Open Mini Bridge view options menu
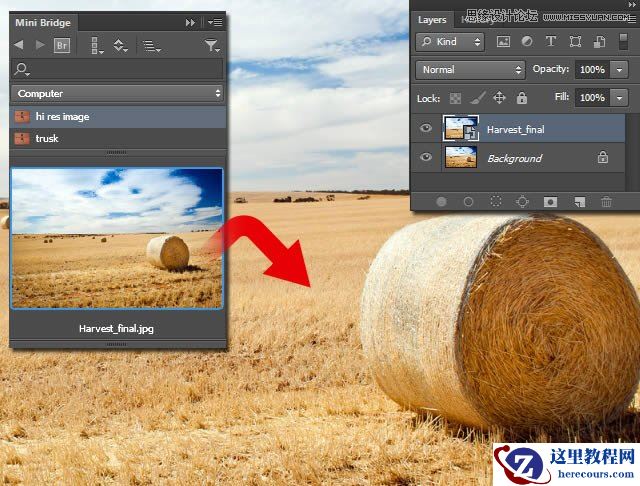Screen dimensions: 640x486 97,45
